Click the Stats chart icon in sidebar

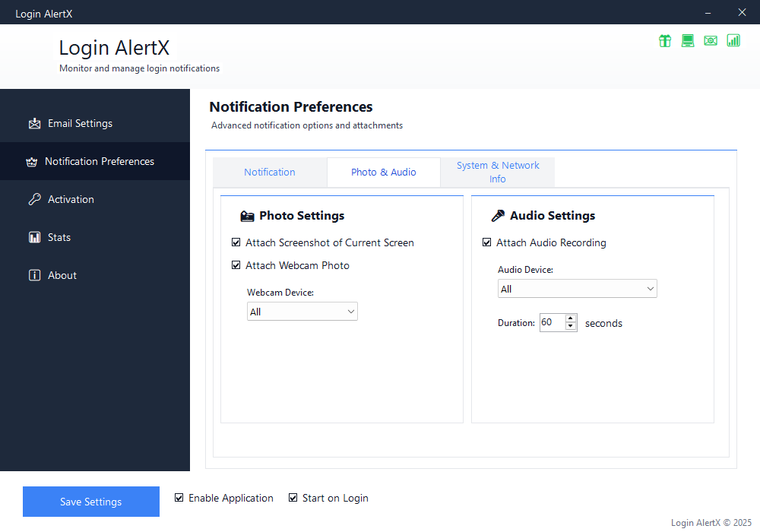tap(34, 237)
